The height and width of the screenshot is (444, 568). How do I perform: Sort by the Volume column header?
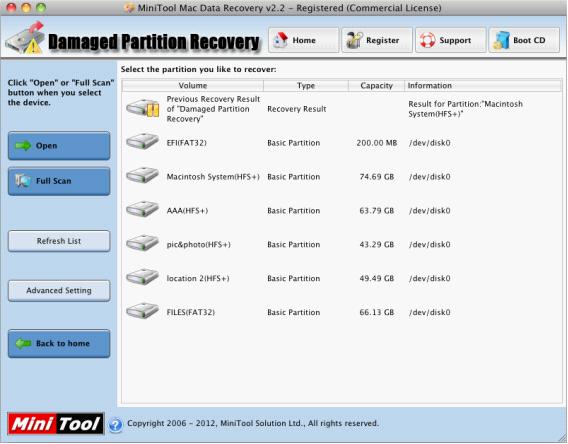point(193,86)
